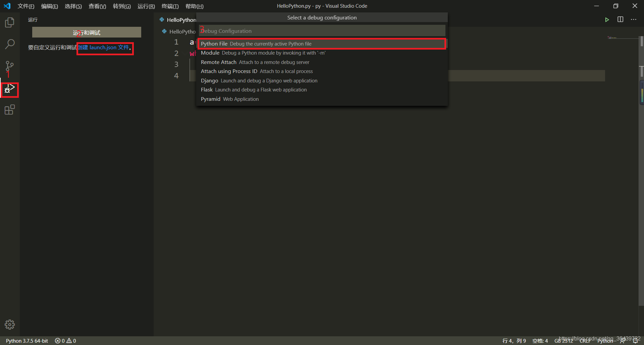Open the Search view in activity bar
Screen dimensions: 644x345
click(x=10, y=44)
